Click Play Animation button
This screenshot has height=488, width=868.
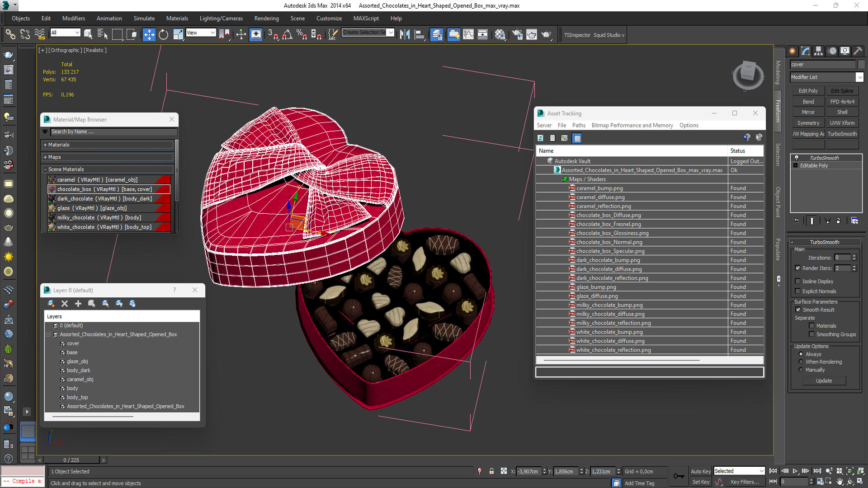pos(795,471)
